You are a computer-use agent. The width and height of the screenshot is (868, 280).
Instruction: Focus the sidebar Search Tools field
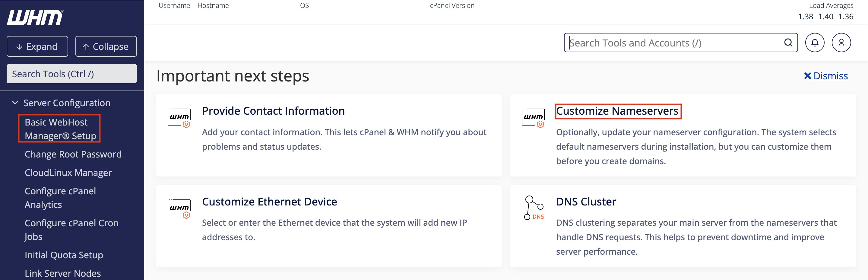(x=72, y=74)
